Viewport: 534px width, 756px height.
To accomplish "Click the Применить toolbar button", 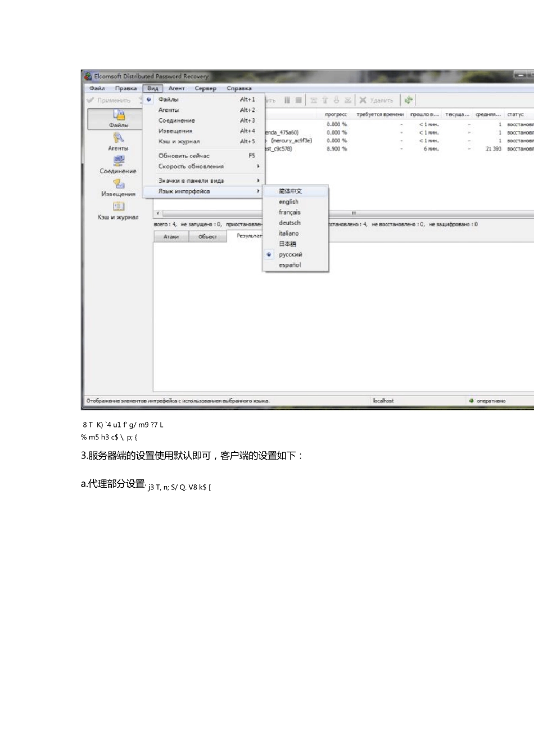I will (108, 100).
